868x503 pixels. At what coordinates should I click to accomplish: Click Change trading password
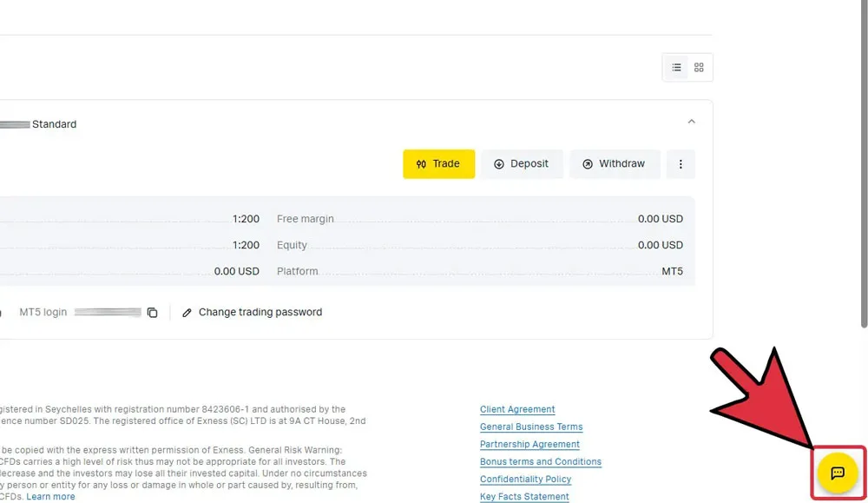[253, 313]
